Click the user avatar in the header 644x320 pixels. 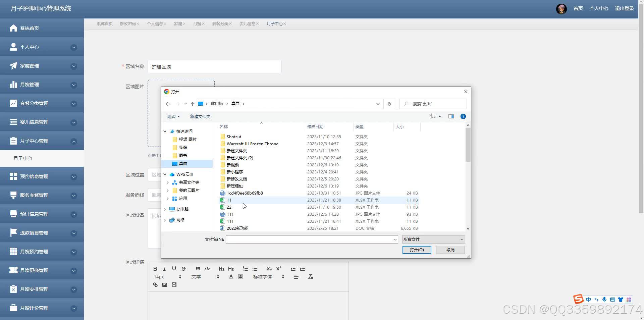[x=561, y=9]
